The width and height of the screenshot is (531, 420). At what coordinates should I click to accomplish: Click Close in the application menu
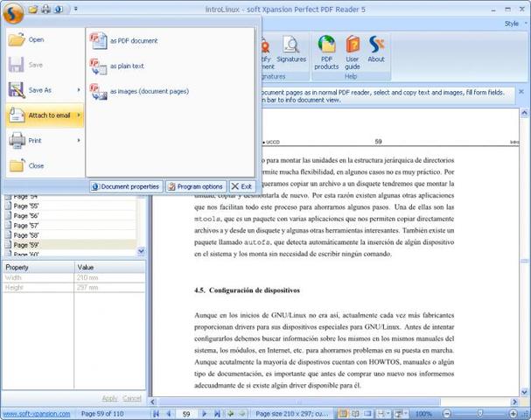(45, 165)
